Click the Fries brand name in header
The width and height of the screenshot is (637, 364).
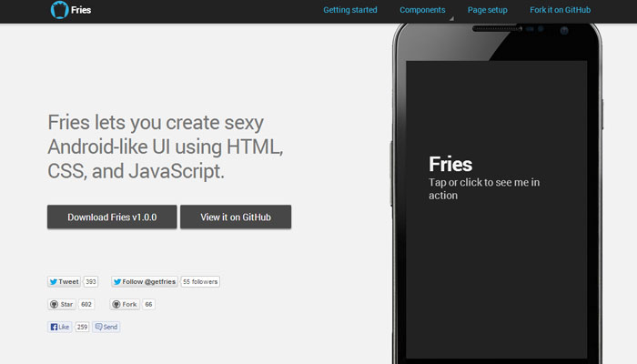[82, 11]
